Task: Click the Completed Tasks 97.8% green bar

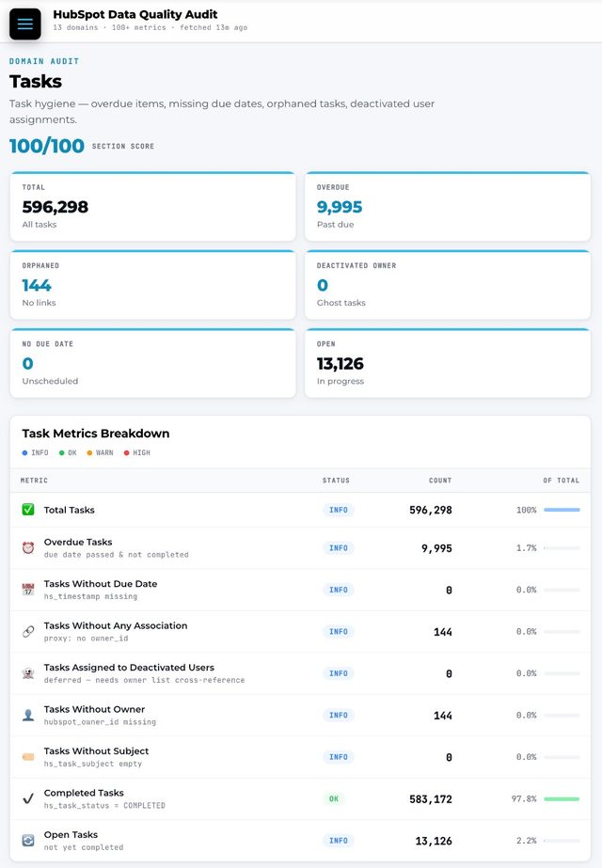Action: pos(562,798)
